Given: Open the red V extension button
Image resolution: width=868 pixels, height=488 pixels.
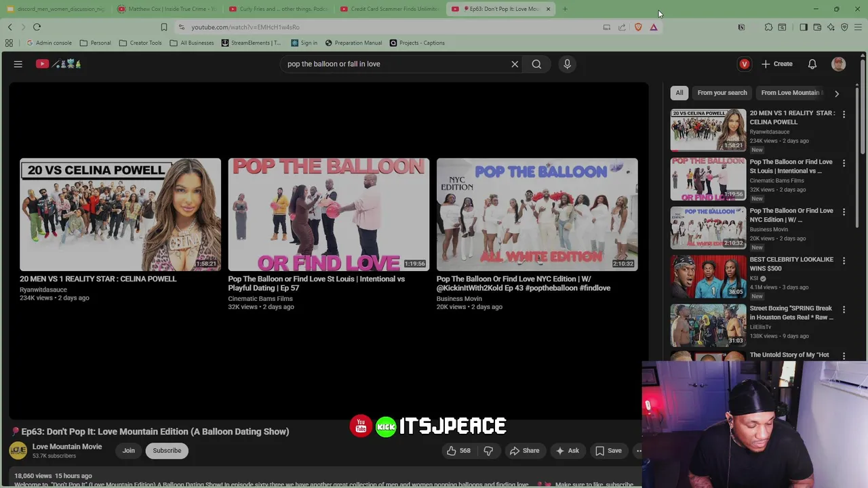Looking at the screenshot, I should [x=745, y=64].
